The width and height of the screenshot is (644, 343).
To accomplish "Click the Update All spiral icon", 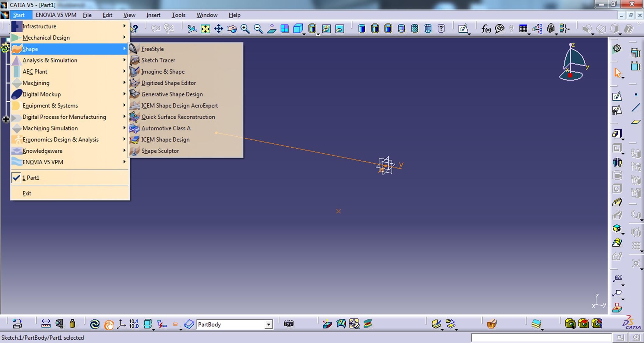I will (x=95, y=324).
